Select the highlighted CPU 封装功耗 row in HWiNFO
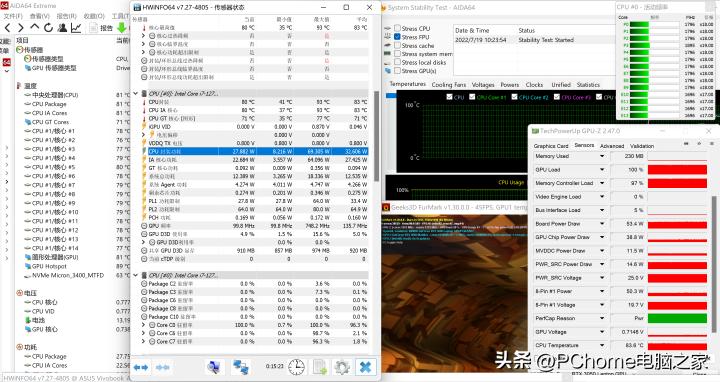 point(254,151)
